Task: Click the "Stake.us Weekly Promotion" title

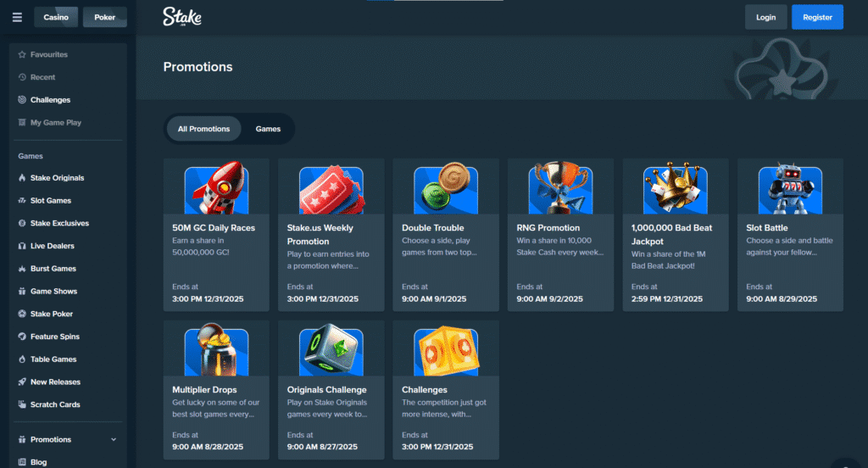Action: point(320,235)
